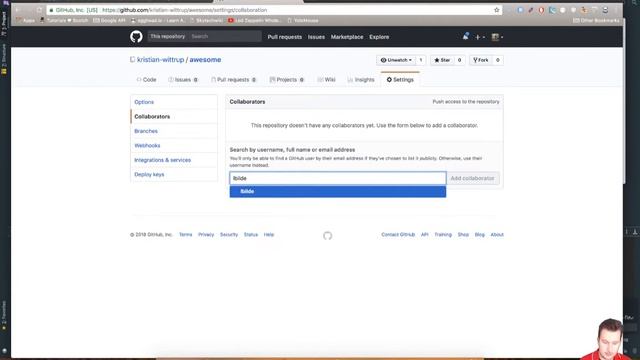Fork the awesome repository
The width and height of the screenshot is (640, 360).
click(480, 60)
